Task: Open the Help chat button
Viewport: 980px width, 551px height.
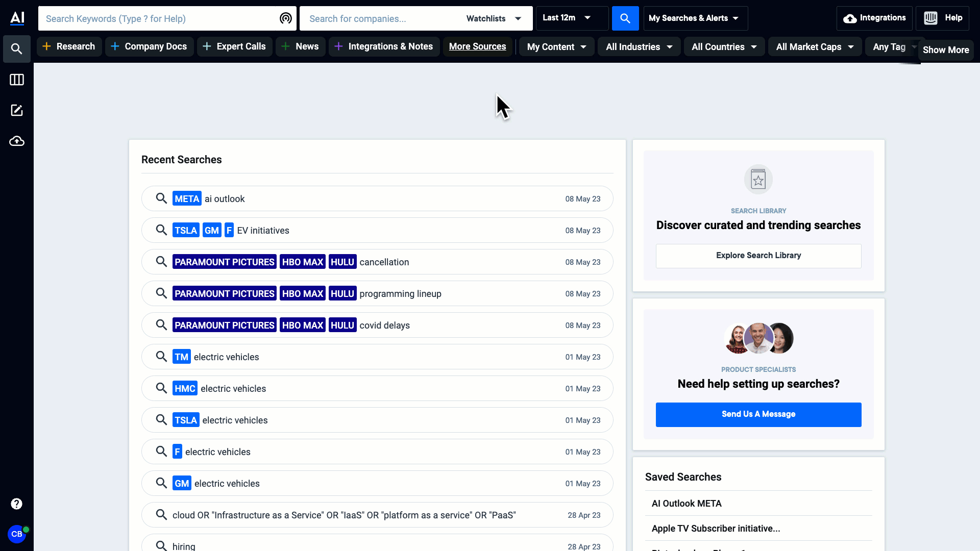Action: pyautogui.click(x=943, y=18)
